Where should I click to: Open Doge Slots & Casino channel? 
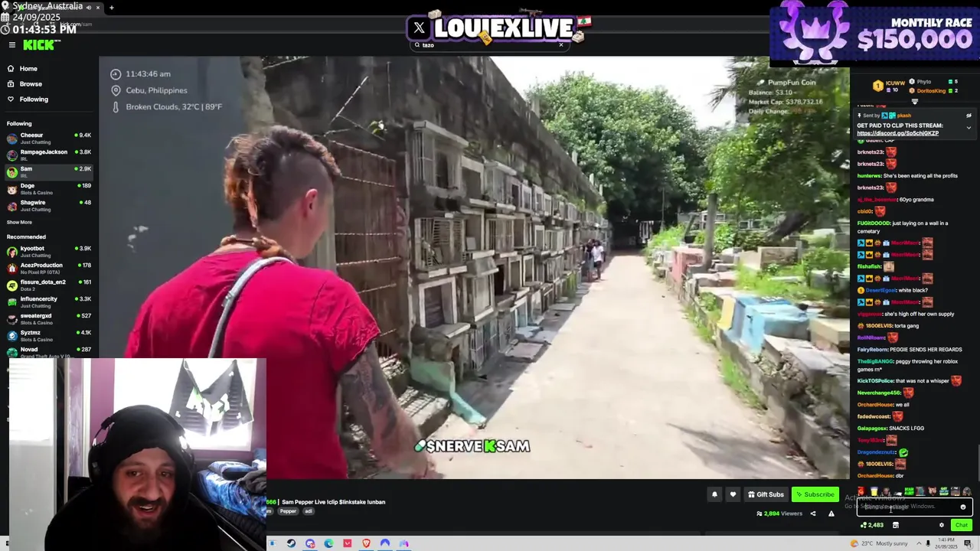click(x=49, y=189)
